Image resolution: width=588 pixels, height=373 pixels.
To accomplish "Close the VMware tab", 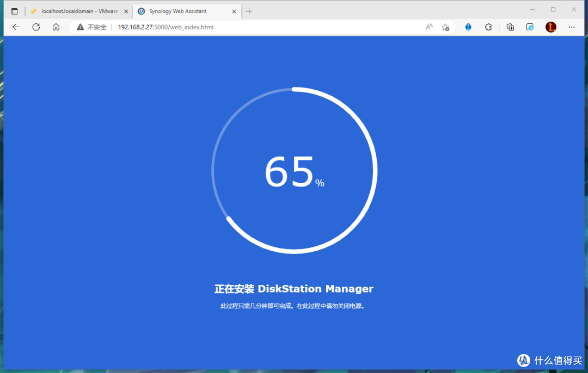I will (x=126, y=10).
